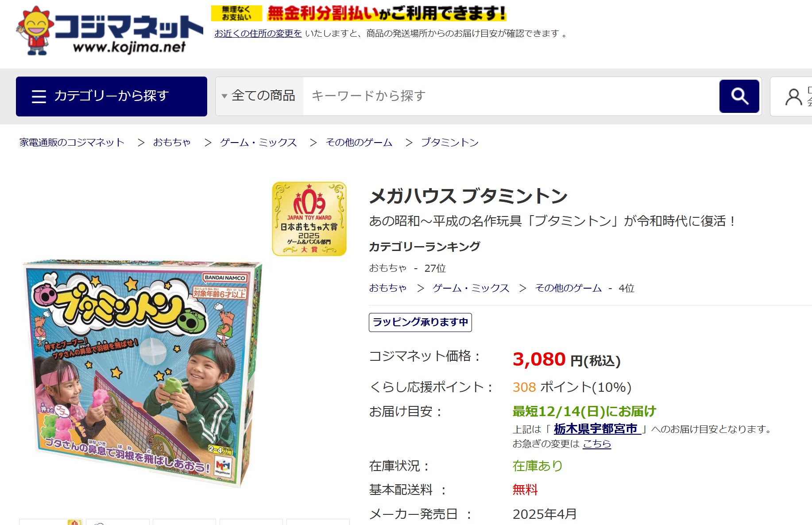The image size is (812, 525).
Task: Open その他のゲーム ranking link
Action: [568, 288]
